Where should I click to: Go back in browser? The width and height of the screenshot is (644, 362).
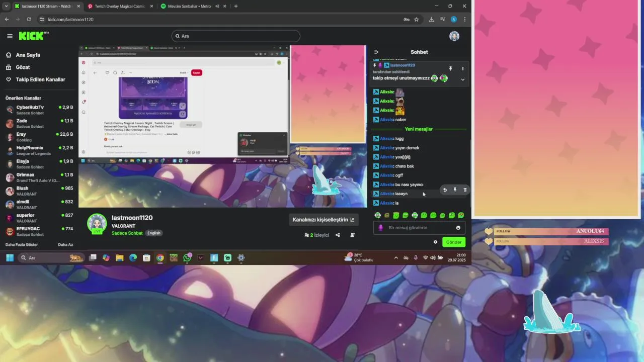tap(7, 19)
